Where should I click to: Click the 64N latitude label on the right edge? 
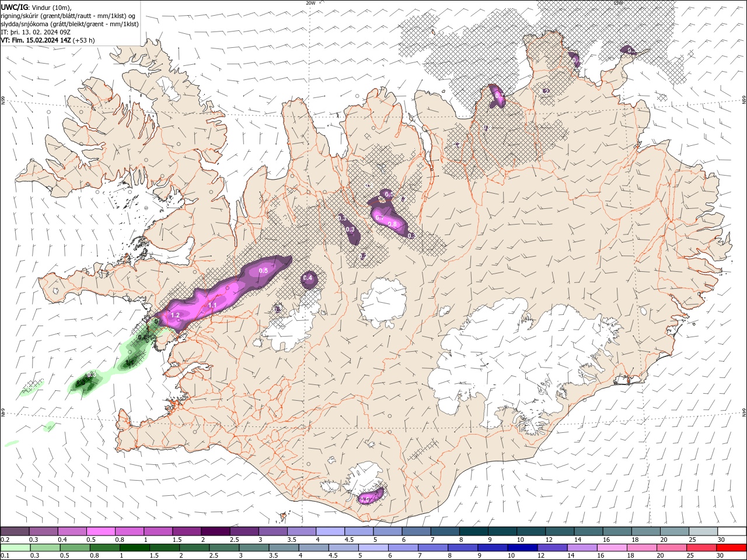(x=744, y=412)
